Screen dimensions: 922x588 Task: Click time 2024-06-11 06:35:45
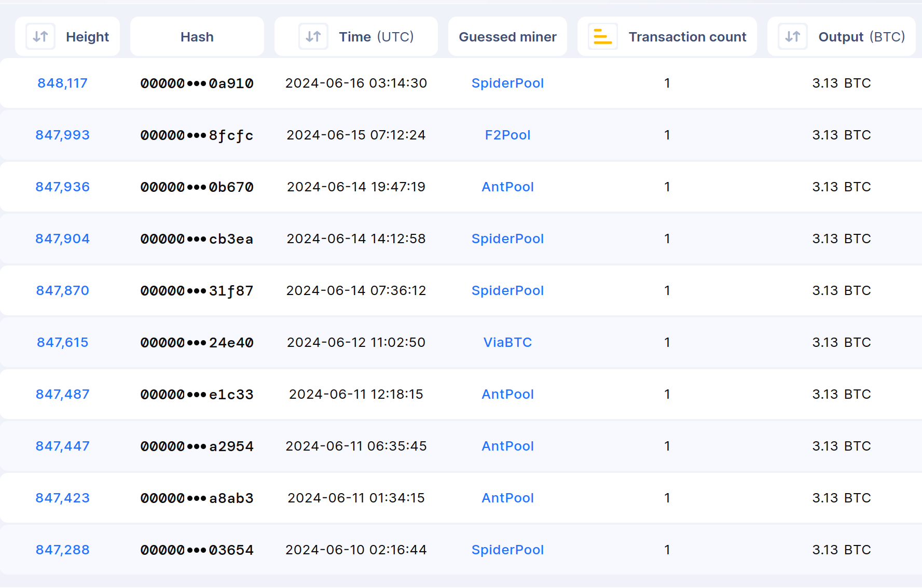pos(356,446)
